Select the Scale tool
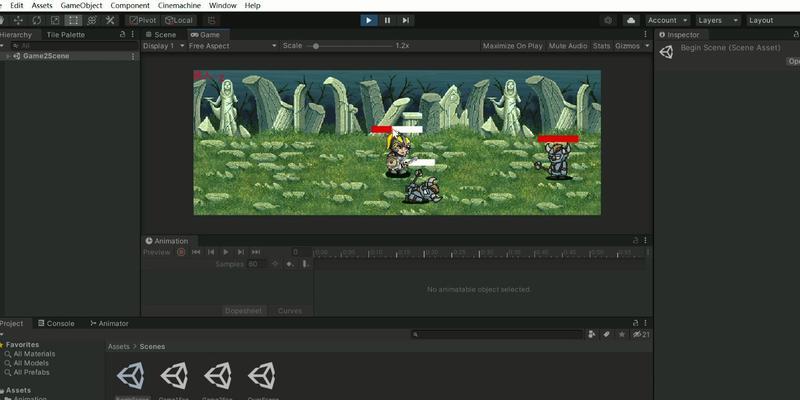The image size is (800, 400). 55,20
